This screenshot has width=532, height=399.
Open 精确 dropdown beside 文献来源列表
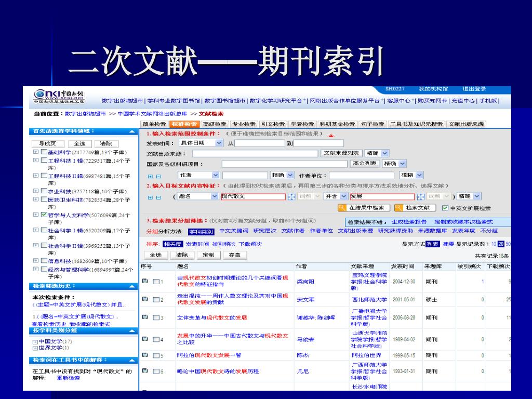click(377, 153)
